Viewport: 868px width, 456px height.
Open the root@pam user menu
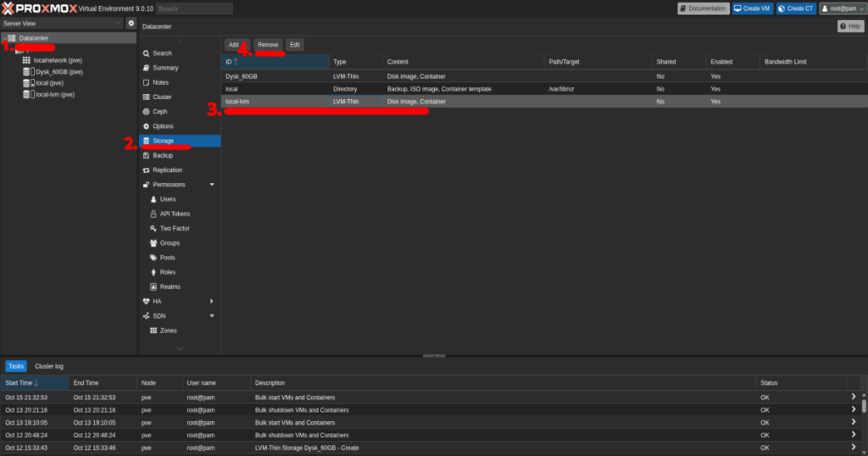tap(843, 8)
